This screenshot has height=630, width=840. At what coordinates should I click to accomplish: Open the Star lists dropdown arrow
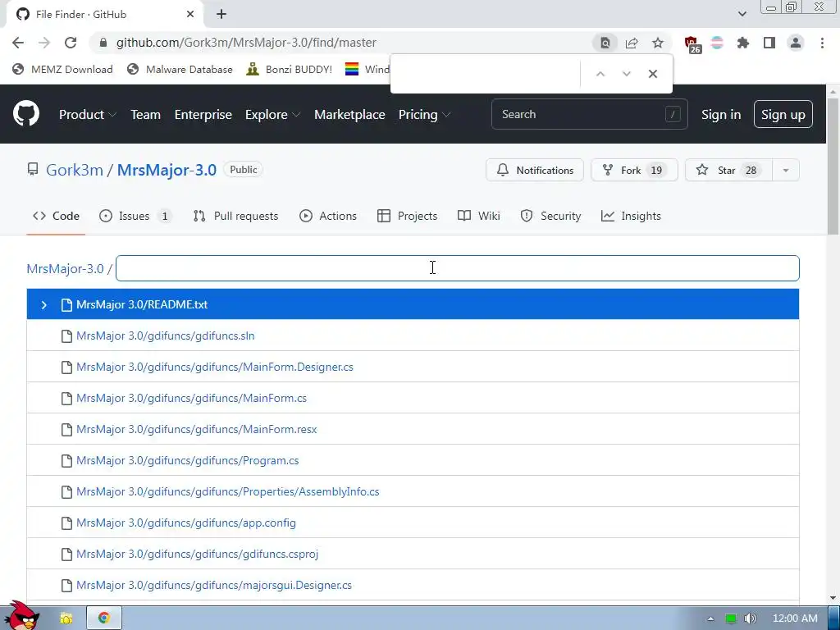(786, 171)
